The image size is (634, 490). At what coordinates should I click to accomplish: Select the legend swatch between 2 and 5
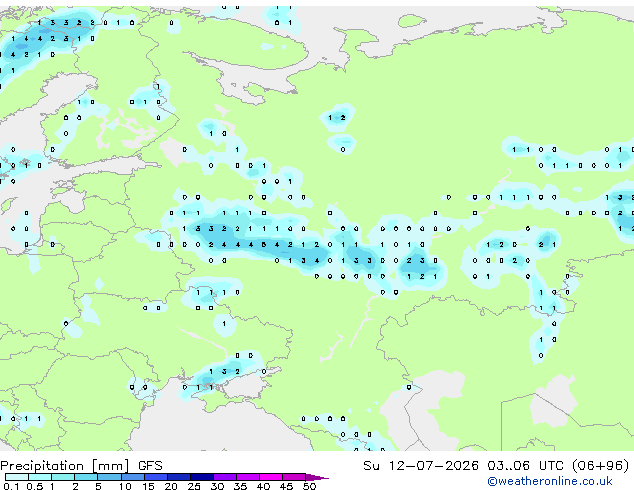pos(86,477)
